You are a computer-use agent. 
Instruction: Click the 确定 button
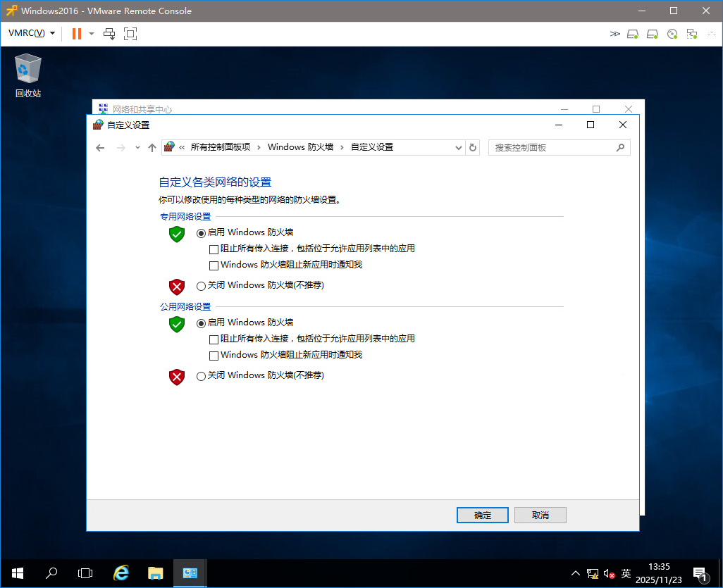click(482, 515)
